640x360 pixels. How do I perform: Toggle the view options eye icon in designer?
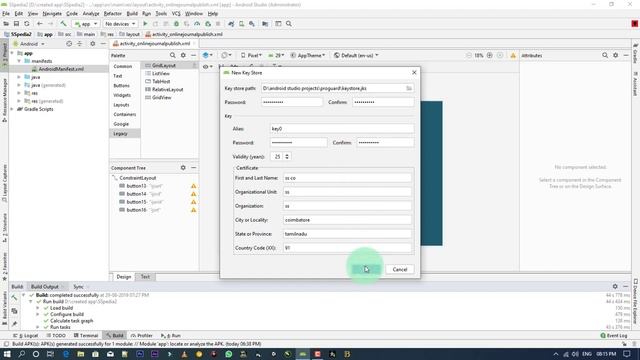208,67
